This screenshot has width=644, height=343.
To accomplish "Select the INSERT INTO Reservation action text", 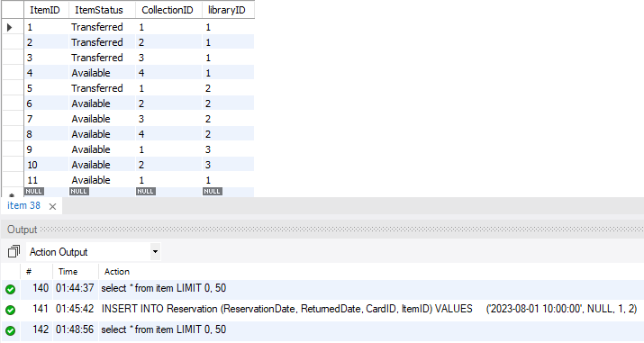I will (368, 309).
